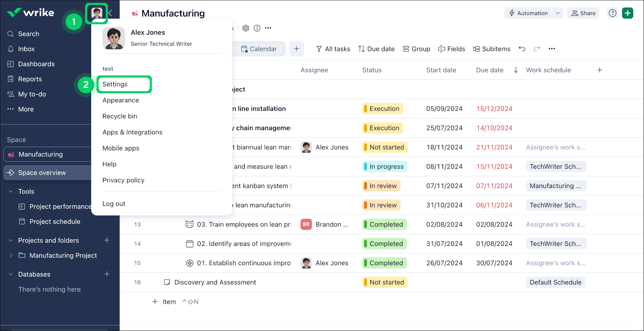
Task: Toggle Subitems visibility in the toolbar
Action: click(492, 49)
